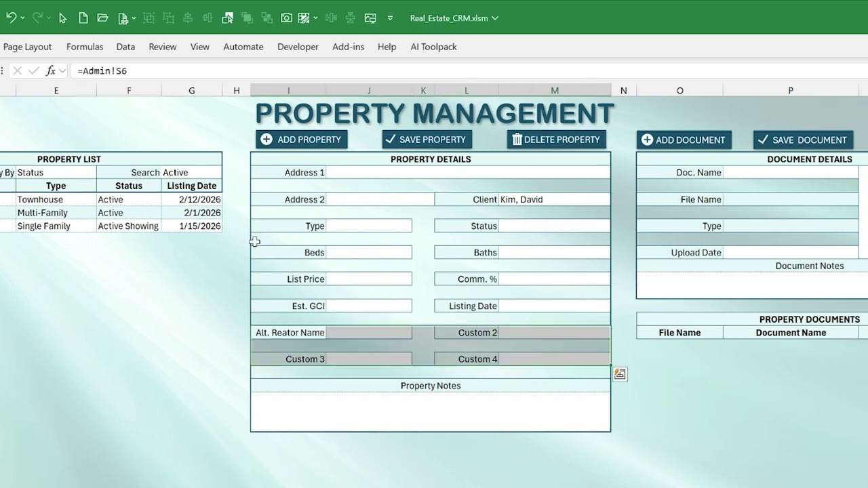The height and width of the screenshot is (488, 868).
Task: Go to the Review tab
Action: click(x=163, y=47)
